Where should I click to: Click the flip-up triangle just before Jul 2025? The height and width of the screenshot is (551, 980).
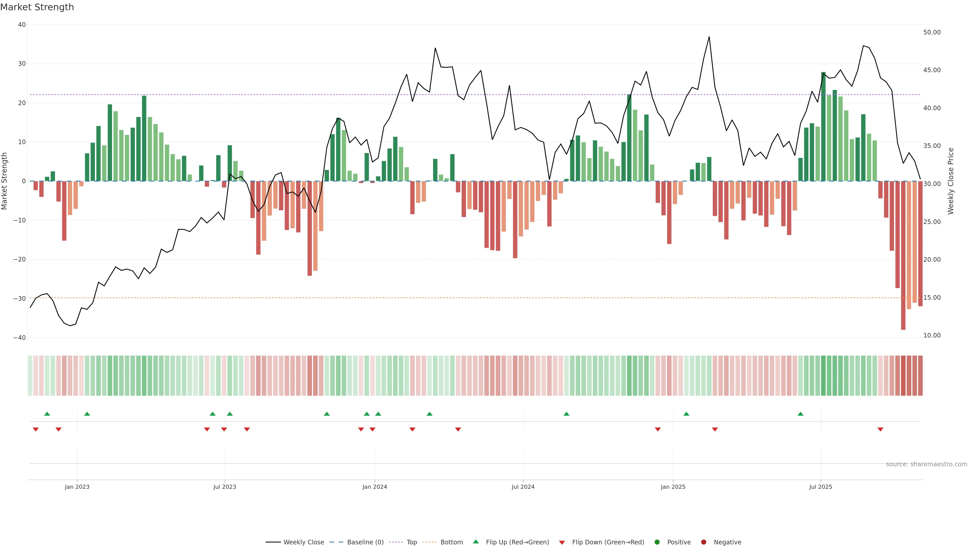pyautogui.click(x=800, y=414)
